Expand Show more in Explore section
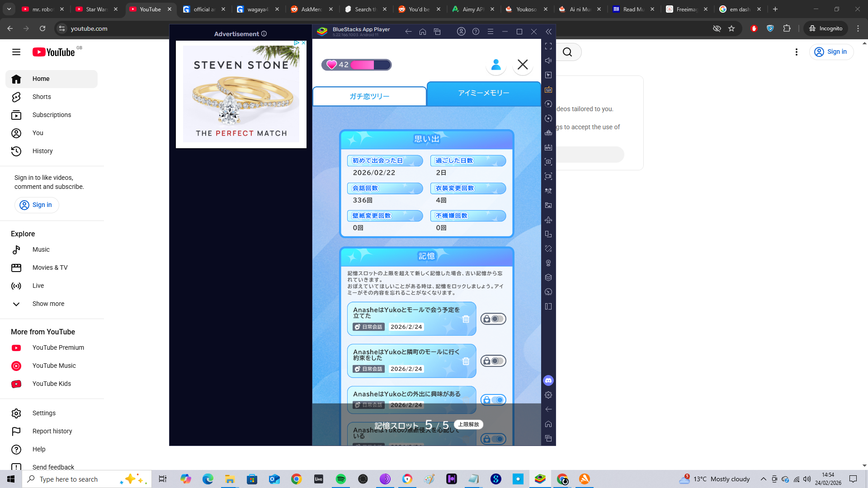 coord(48,304)
